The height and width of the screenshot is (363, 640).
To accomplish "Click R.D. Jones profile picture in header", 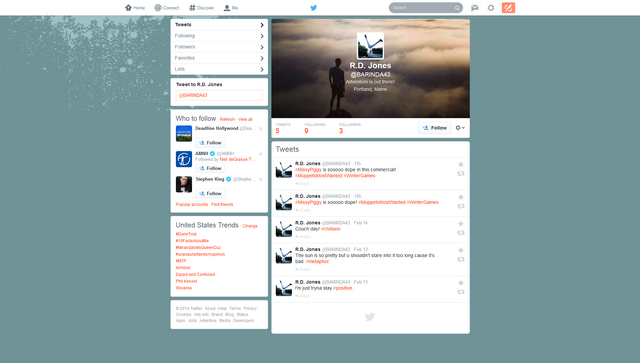I will tap(370, 46).
